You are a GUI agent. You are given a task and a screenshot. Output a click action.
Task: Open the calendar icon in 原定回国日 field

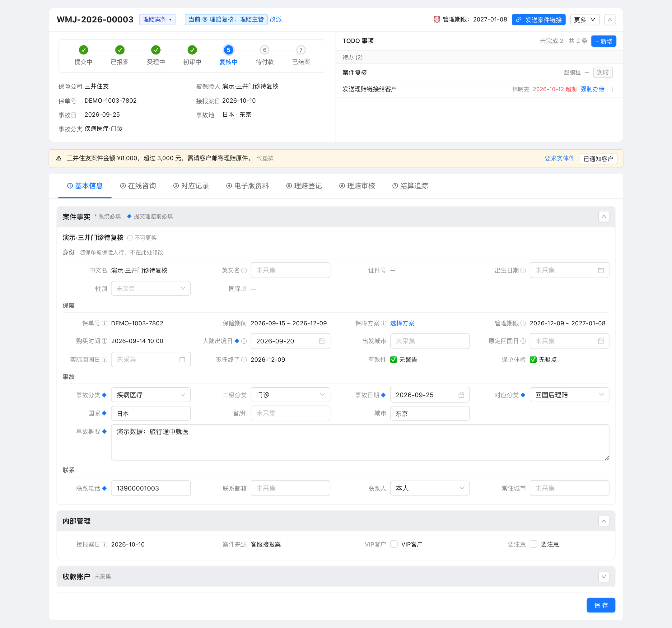(600, 341)
